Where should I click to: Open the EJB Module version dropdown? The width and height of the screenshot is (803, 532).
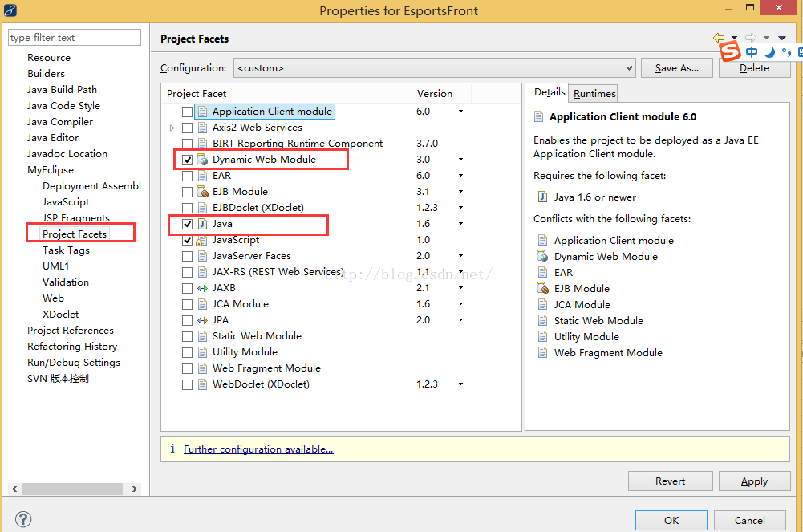460,192
